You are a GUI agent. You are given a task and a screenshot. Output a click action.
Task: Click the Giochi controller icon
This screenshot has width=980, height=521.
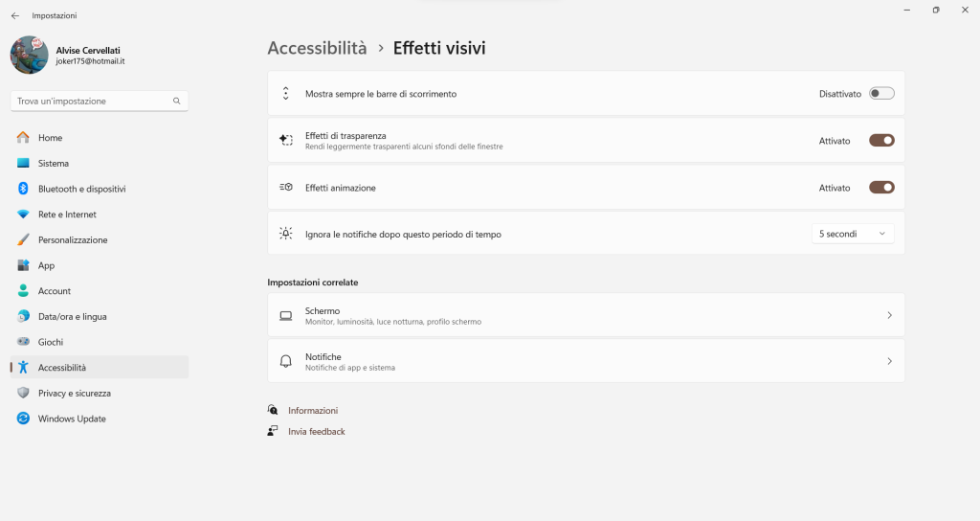point(24,342)
